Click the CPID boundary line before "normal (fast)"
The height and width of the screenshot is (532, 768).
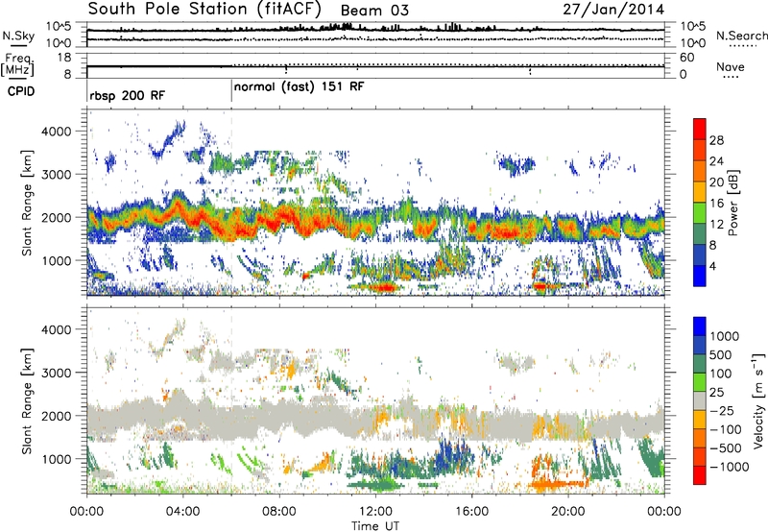[x=231, y=90]
